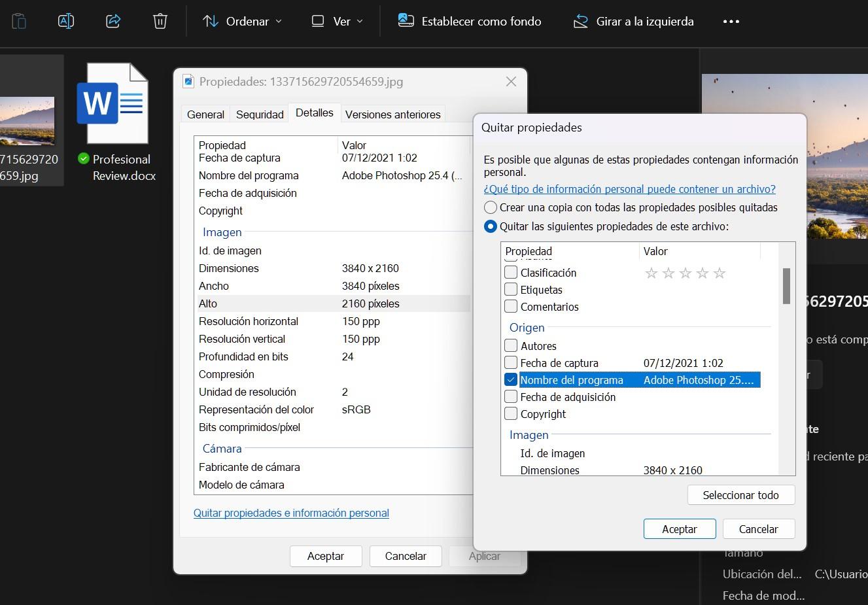Switch to the Seguridad tab
This screenshot has width=868, height=605.
point(260,114)
